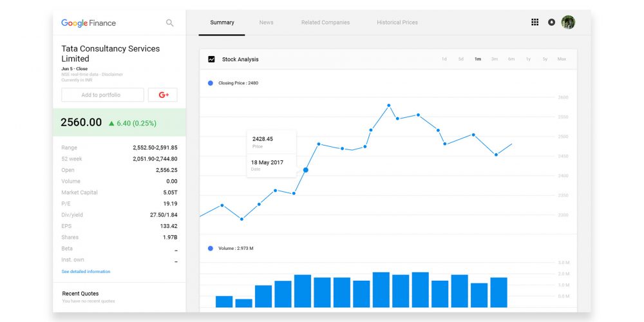
Task: Select the 5d time range
Action: coord(461,59)
